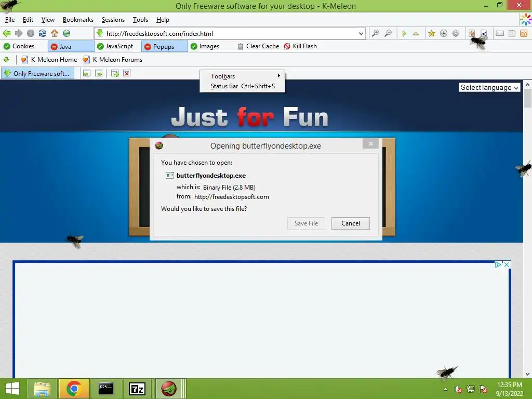Open the K-Meleon Forums bookmark
532x399 pixels.
tap(112, 60)
